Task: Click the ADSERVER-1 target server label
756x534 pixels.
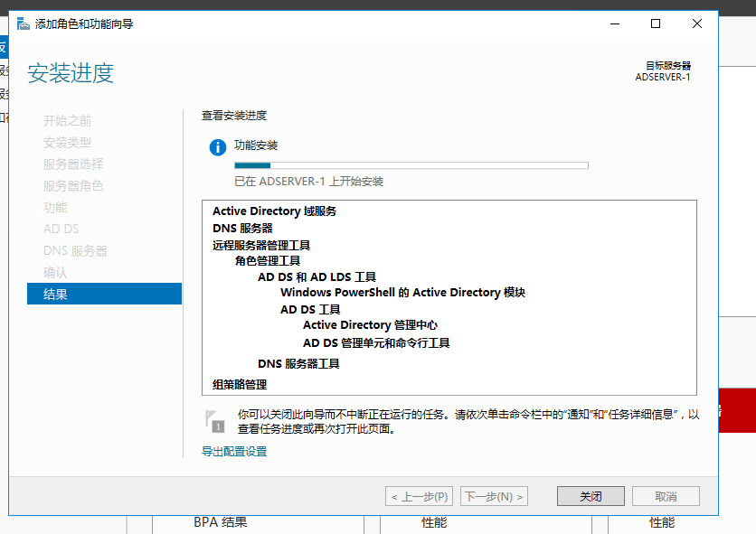Action: click(663, 77)
